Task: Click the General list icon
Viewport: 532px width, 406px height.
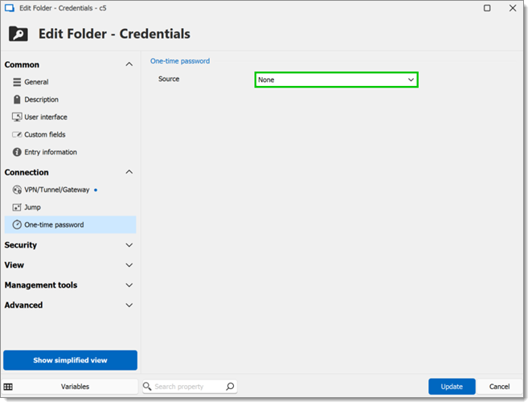Action: pos(17,82)
